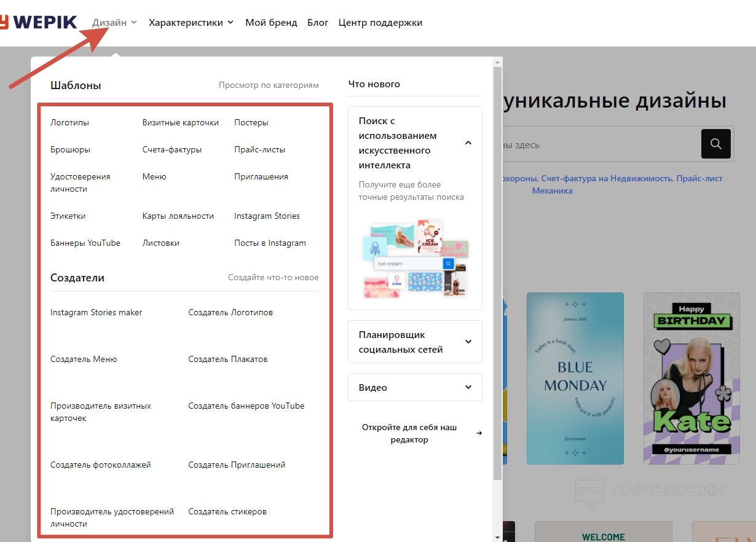Collapse the 'Поиск с использованием искусственного интеллекта' section
The width and height of the screenshot is (756, 542).
click(468, 143)
